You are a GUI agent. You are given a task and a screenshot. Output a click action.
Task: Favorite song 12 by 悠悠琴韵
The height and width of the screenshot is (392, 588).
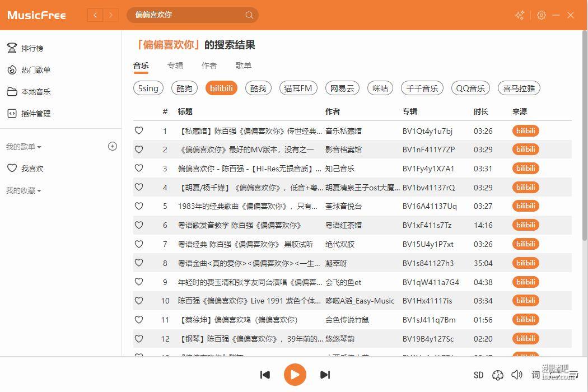[x=139, y=338]
